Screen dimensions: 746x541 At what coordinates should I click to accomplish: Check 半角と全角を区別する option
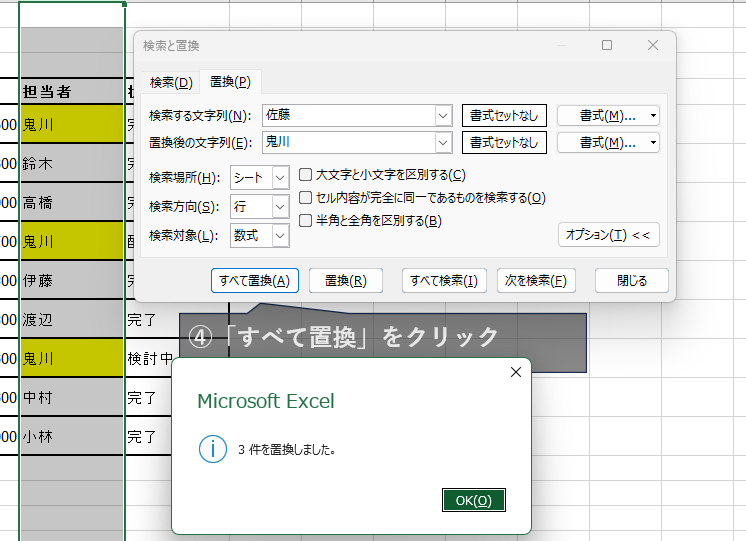coord(307,220)
